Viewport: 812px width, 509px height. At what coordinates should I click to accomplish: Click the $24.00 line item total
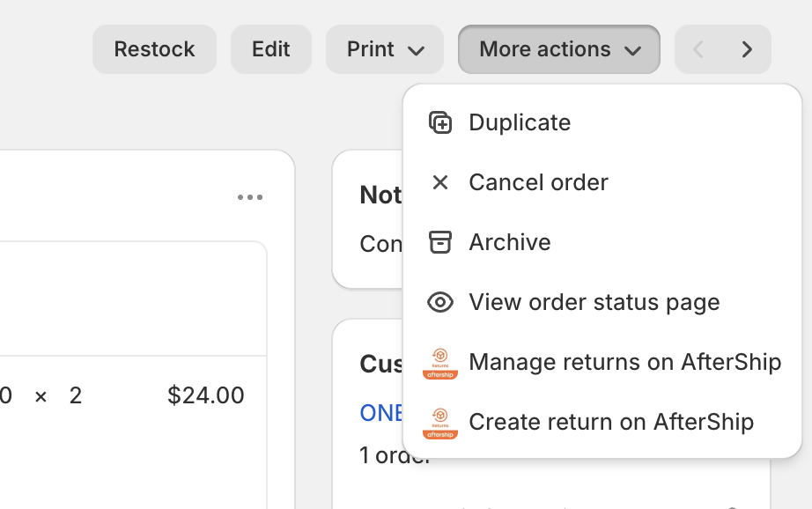(x=206, y=395)
